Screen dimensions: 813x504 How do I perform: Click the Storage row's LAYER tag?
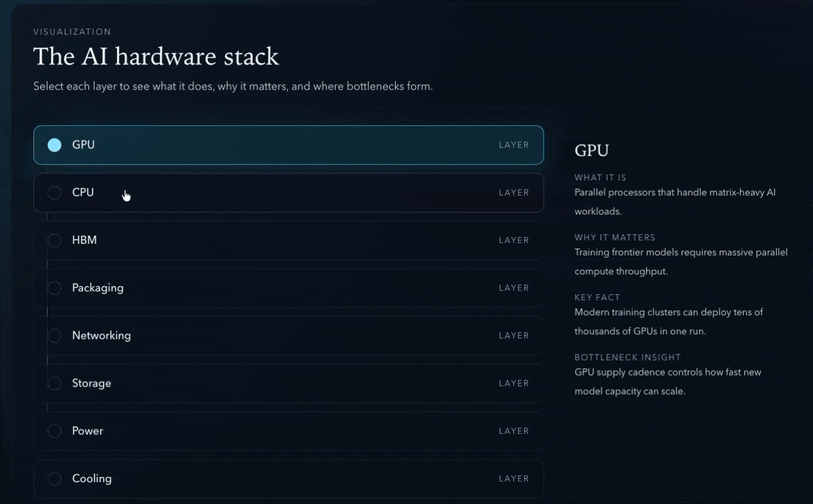point(513,383)
